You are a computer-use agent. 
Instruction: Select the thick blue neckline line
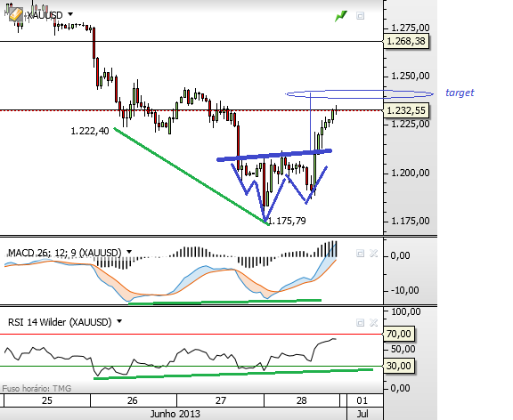pyautogui.click(x=274, y=155)
